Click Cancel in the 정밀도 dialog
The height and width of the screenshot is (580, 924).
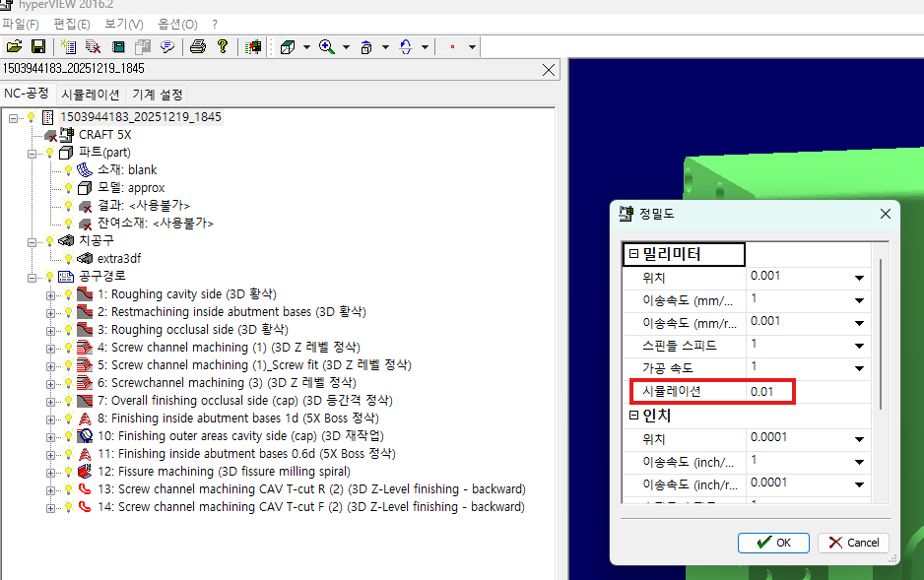coord(853,543)
